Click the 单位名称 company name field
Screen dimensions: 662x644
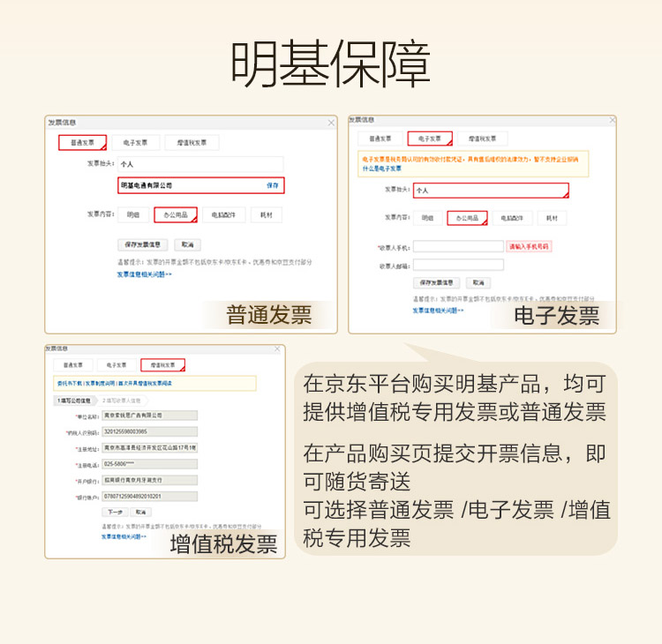tap(150, 416)
